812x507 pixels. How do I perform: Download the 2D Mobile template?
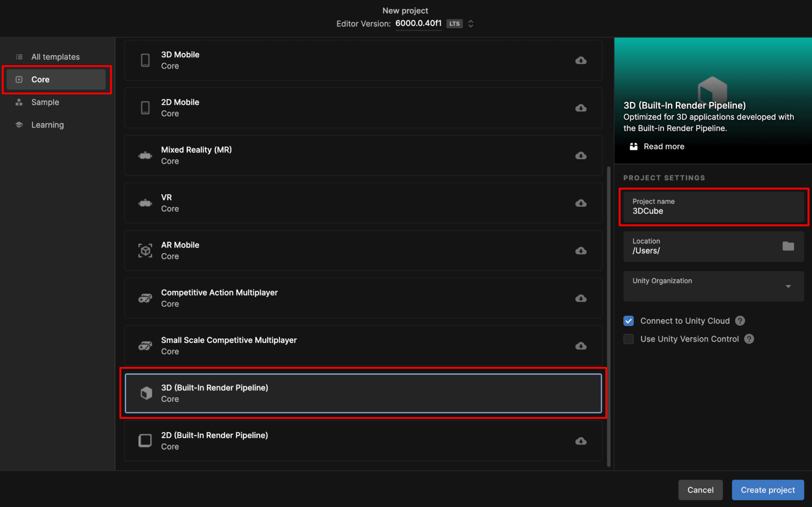click(x=581, y=108)
